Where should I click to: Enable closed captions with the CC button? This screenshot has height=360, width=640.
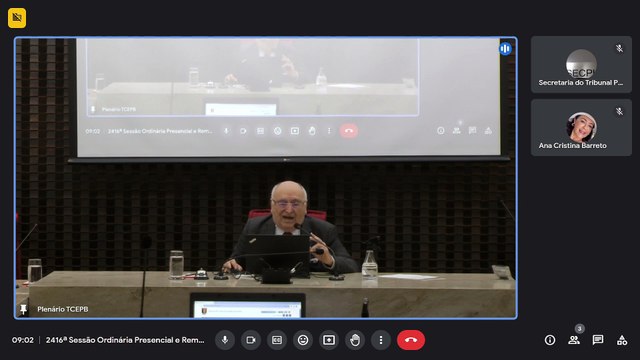pos(277,340)
